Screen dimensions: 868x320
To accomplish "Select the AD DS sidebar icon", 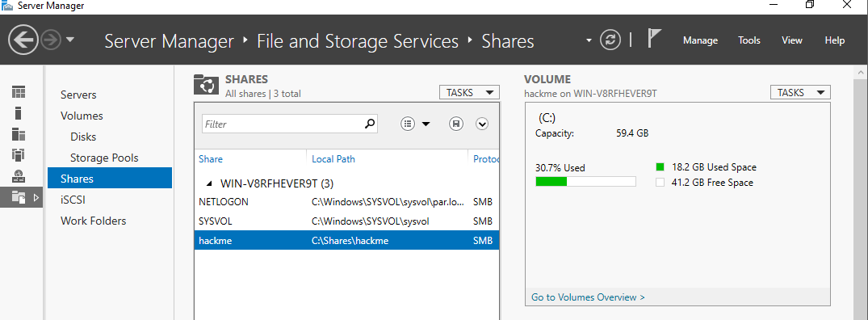I will (19, 155).
